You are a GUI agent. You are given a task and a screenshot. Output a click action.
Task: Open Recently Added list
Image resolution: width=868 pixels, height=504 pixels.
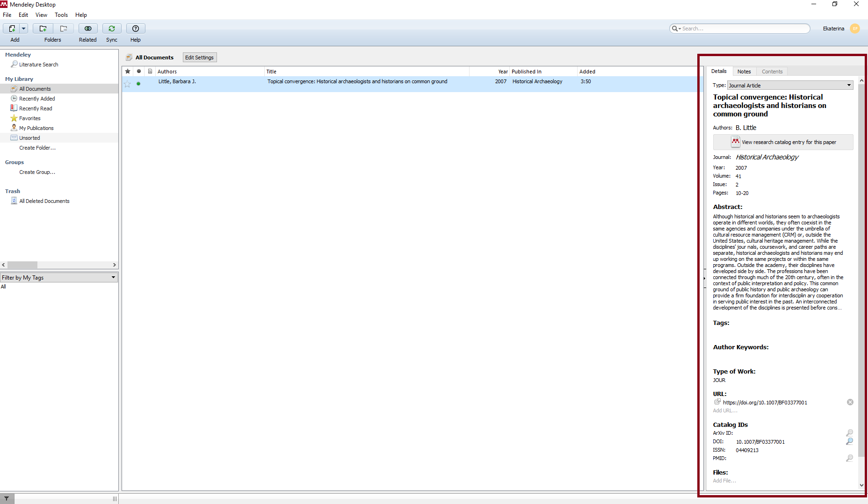(x=37, y=99)
